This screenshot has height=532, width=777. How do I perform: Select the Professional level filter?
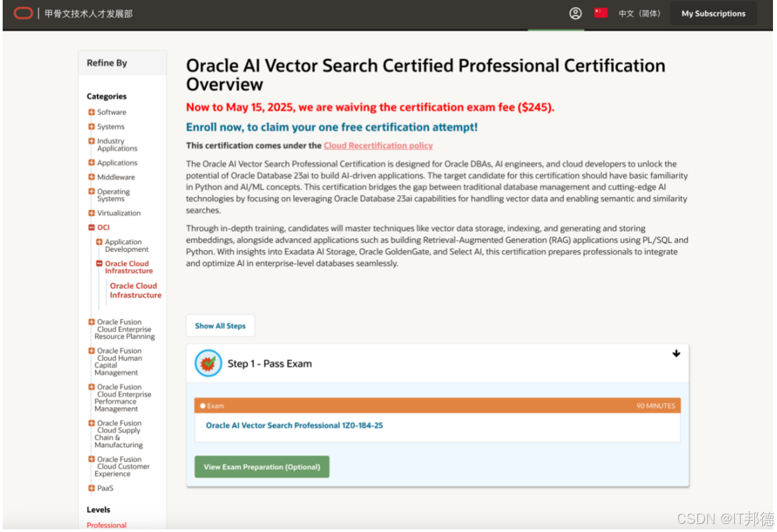tap(106, 525)
